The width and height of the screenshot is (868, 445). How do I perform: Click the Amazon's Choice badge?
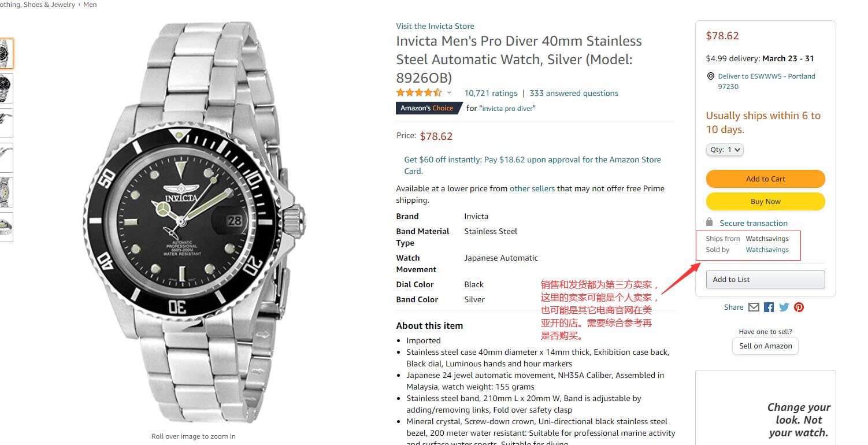click(x=428, y=108)
